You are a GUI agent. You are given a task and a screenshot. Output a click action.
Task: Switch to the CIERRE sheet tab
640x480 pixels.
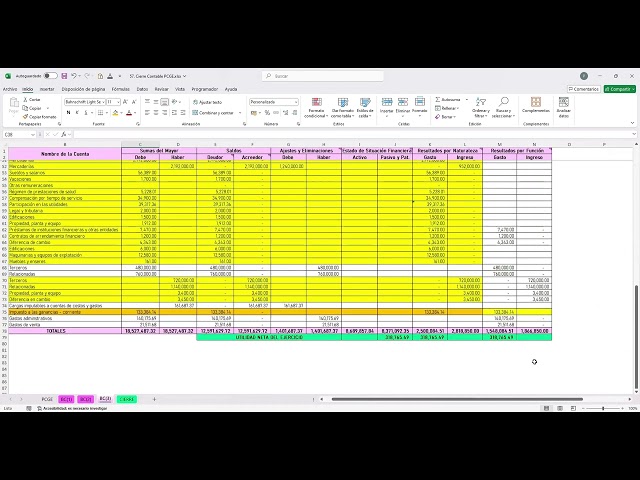click(x=127, y=399)
